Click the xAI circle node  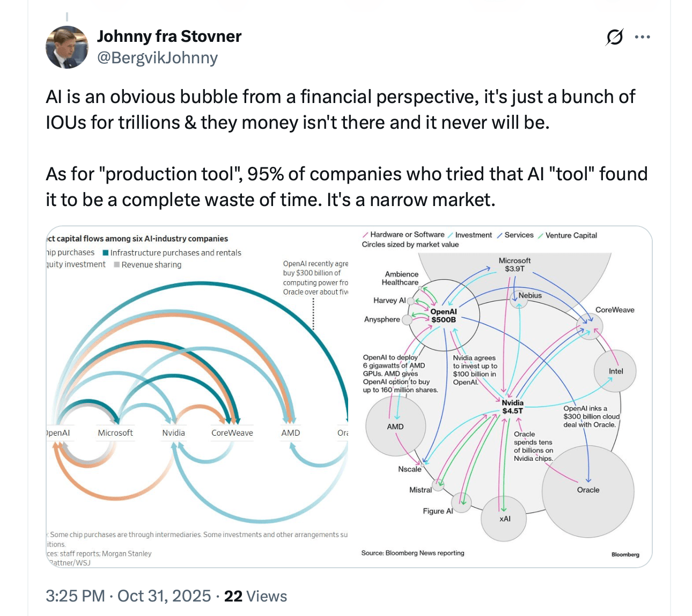click(504, 518)
